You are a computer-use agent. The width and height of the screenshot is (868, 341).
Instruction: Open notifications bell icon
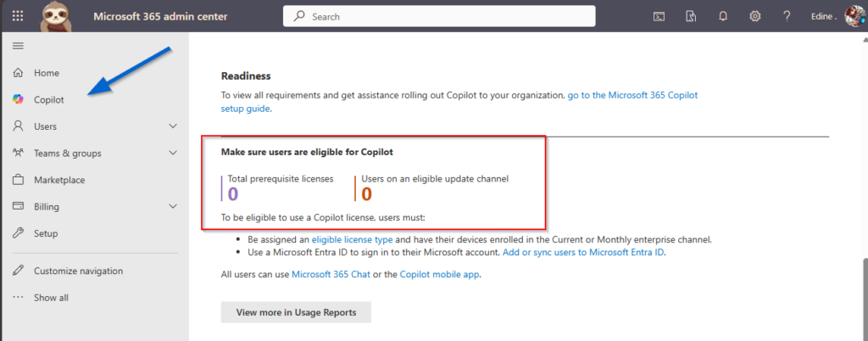point(723,17)
